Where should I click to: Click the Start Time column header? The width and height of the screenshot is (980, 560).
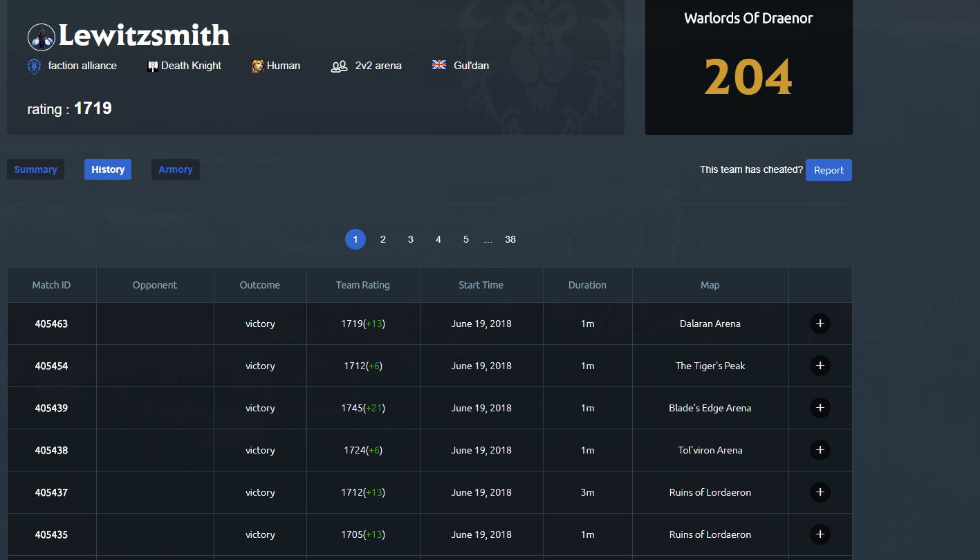coord(481,285)
